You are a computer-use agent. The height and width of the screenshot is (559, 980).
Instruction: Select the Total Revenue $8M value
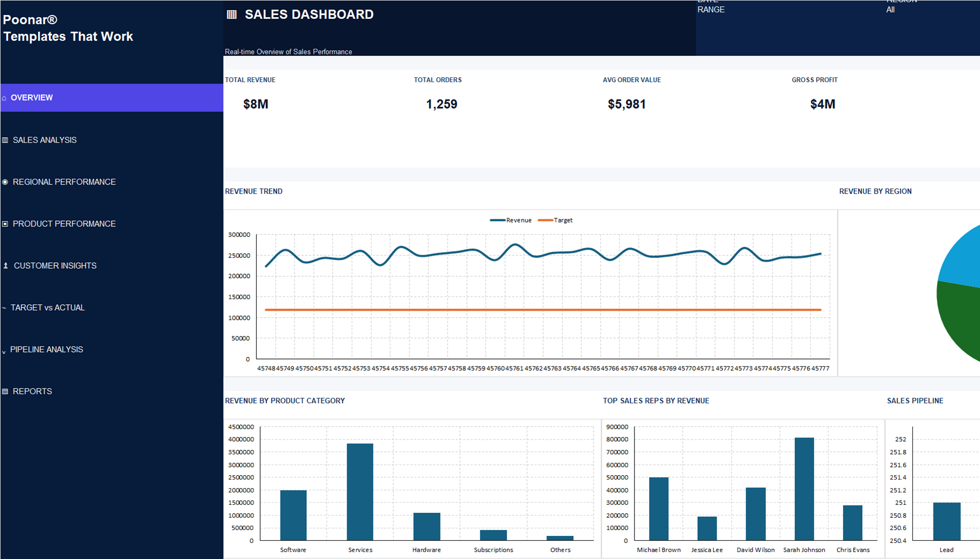click(x=256, y=104)
